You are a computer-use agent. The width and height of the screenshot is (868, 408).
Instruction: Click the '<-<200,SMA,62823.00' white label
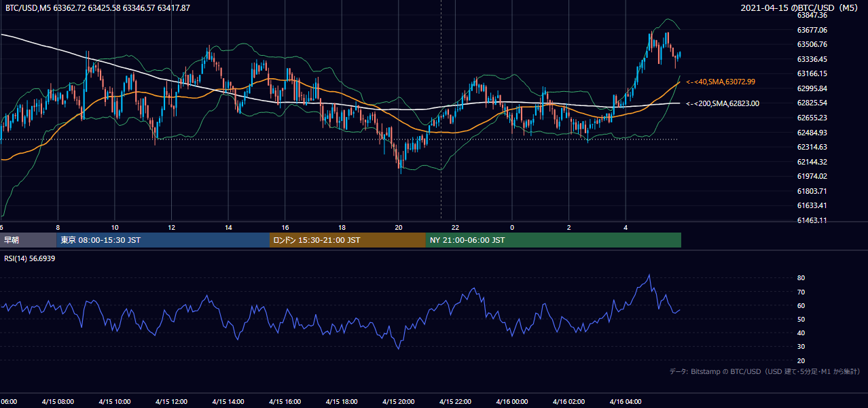pyautogui.click(x=723, y=103)
